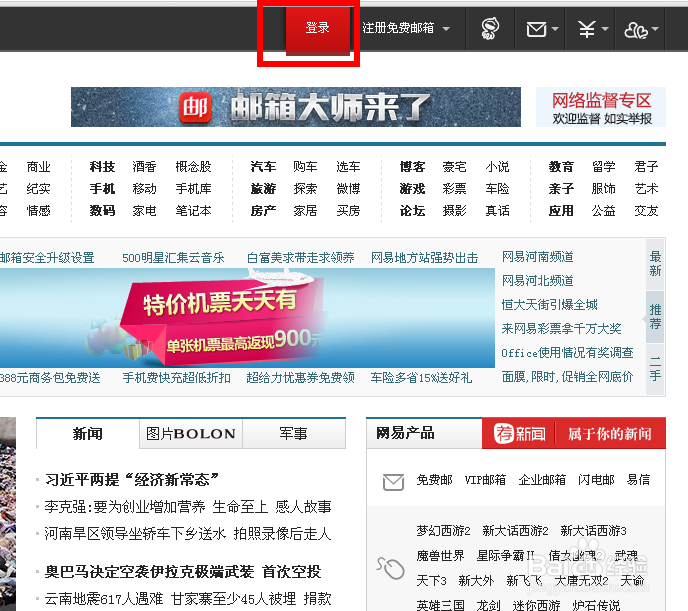This screenshot has width=688, height=611.
Task: Open 来网易彩票拿千万大奖 link
Action: tap(562, 329)
